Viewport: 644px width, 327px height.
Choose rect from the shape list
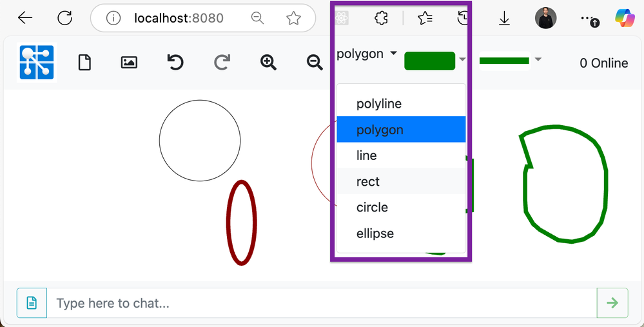pyautogui.click(x=401, y=181)
